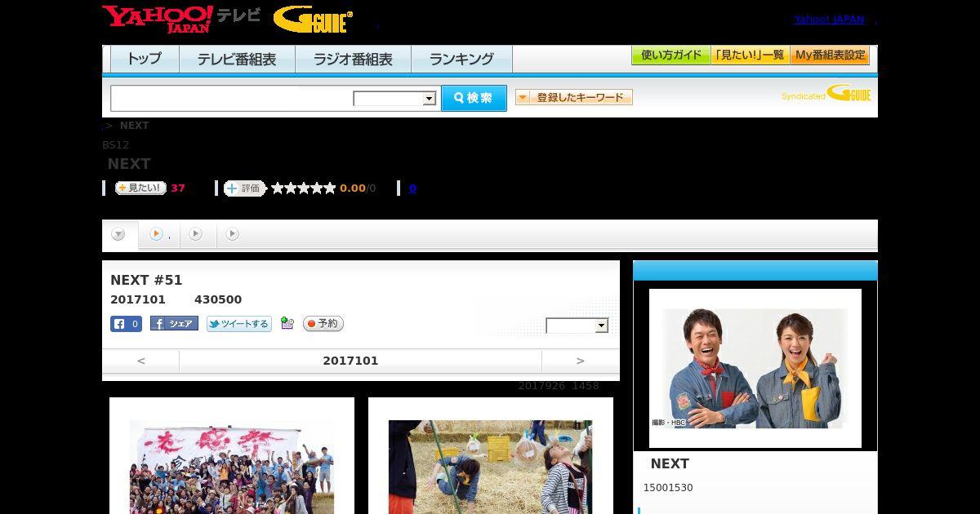
Task: Click the blue 検索 search button
Action: [x=474, y=98]
